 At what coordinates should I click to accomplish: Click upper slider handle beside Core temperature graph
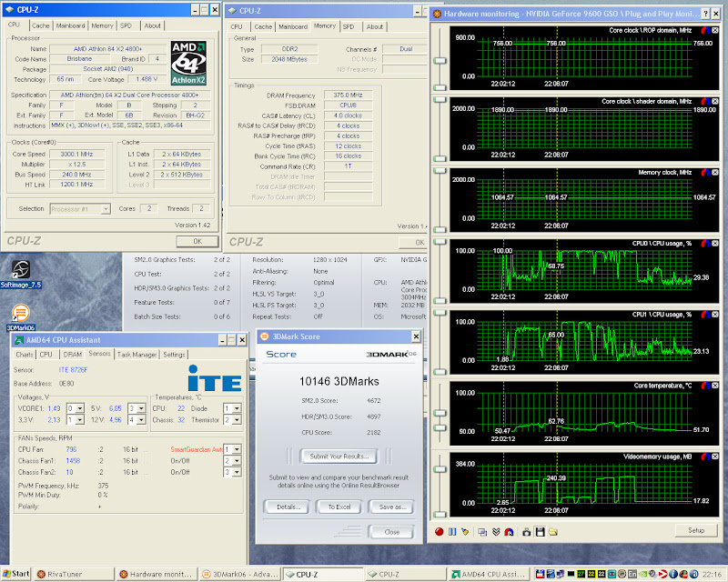[x=440, y=413]
